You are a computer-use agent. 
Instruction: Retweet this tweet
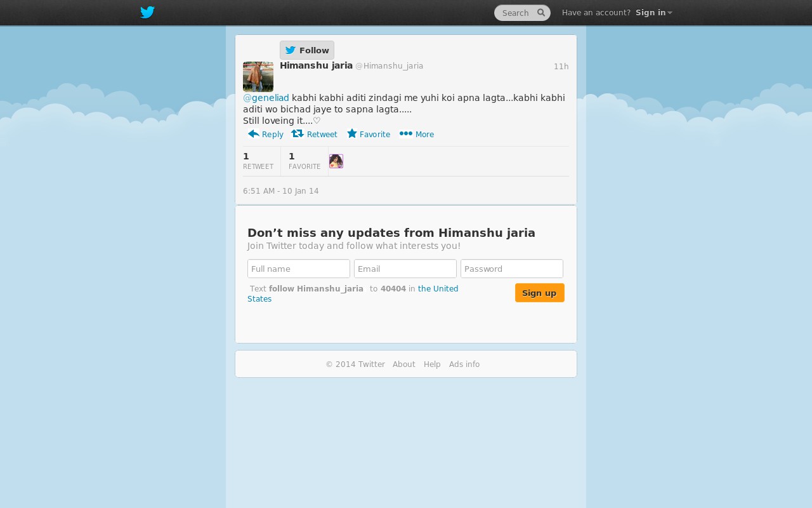[x=314, y=134]
